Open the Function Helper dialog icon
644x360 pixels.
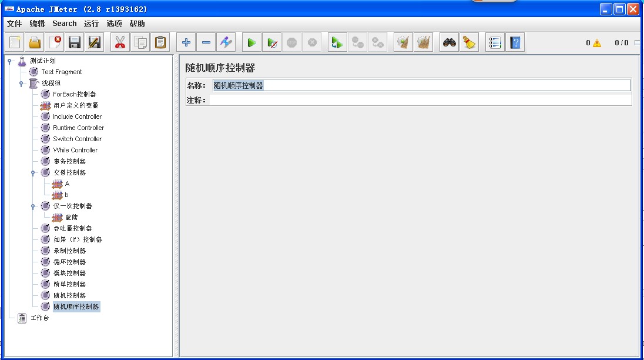pyautogui.click(x=495, y=42)
